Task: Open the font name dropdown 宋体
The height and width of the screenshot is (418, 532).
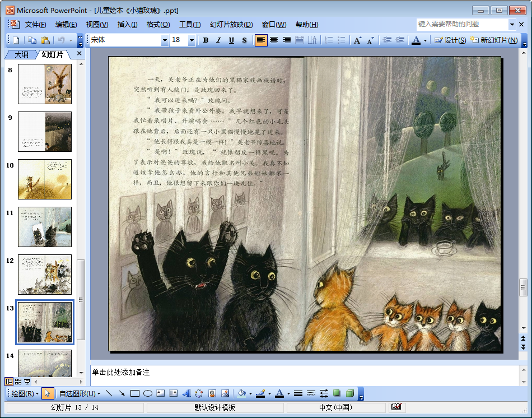Action: [x=165, y=40]
